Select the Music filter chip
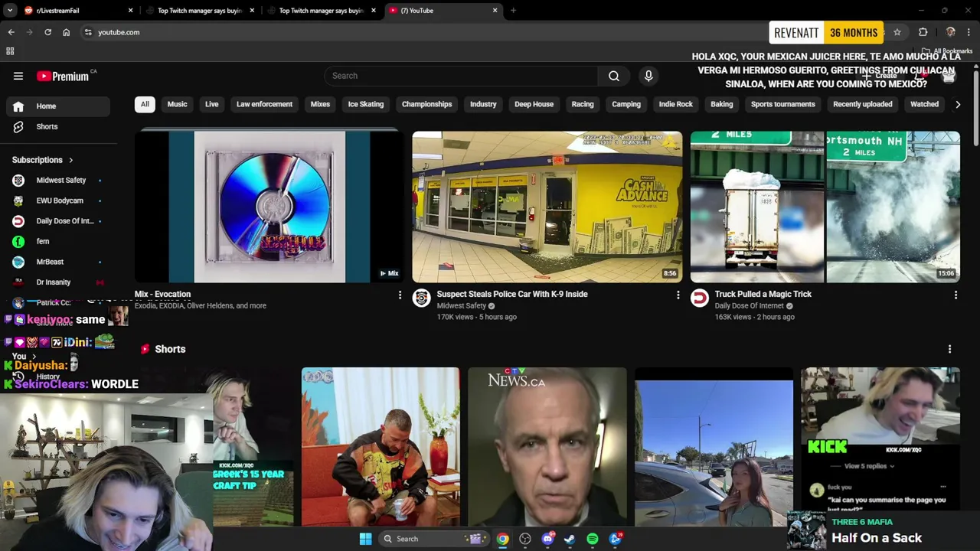The image size is (980, 551). click(177, 104)
